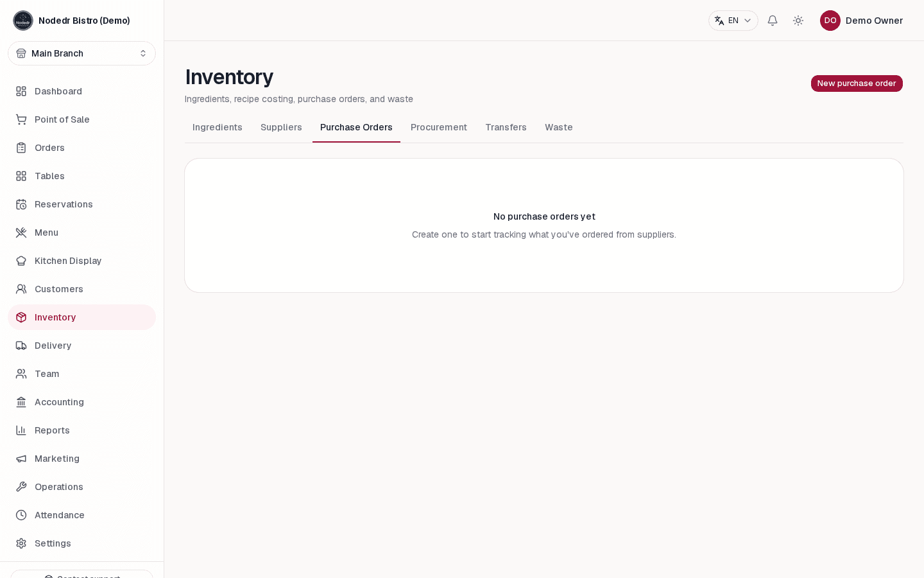Image resolution: width=924 pixels, height=578 pixels.
Task: Click the Attendance clock icon
Action: [x=21, y=515]
